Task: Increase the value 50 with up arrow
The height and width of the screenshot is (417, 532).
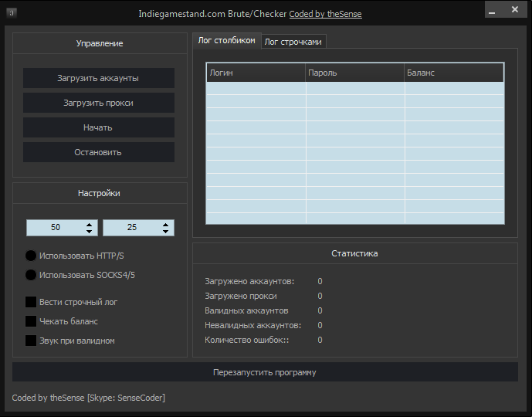Action: (x=90, y=224)
